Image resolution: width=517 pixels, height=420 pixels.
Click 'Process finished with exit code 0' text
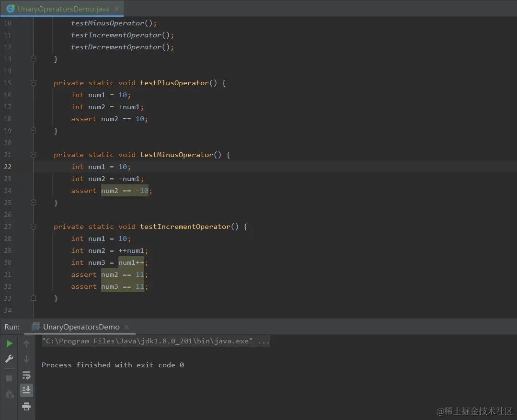[x=113, y=365]
